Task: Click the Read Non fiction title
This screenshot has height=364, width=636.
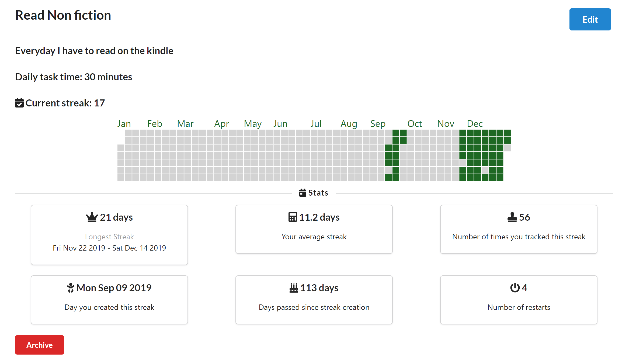Action: pos(63,15)
